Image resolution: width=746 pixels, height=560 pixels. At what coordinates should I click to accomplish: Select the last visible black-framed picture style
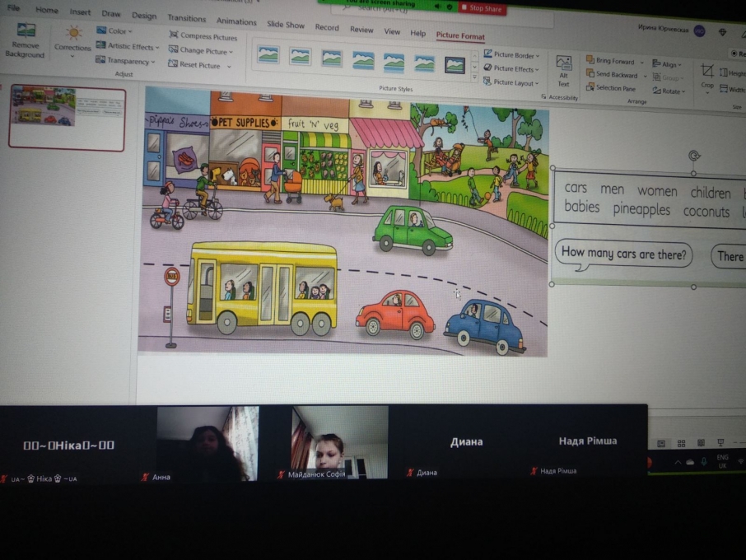tap(455, 65)
